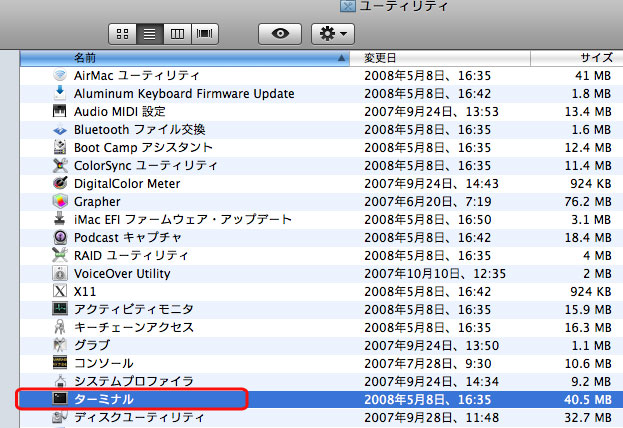The image size is (623, 428).
Task: Open the gear action dropdown menu
Action: click(x=333, y=34)
